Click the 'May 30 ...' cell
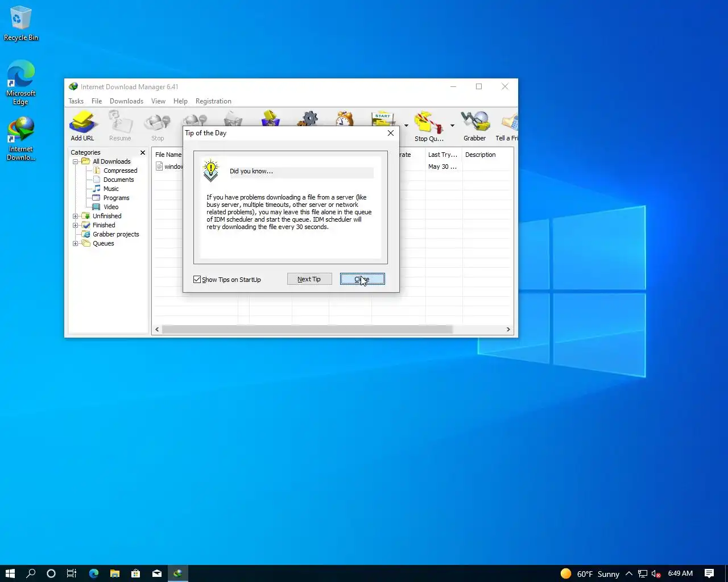This screenshot has width=728, height=582. (443, 167)
